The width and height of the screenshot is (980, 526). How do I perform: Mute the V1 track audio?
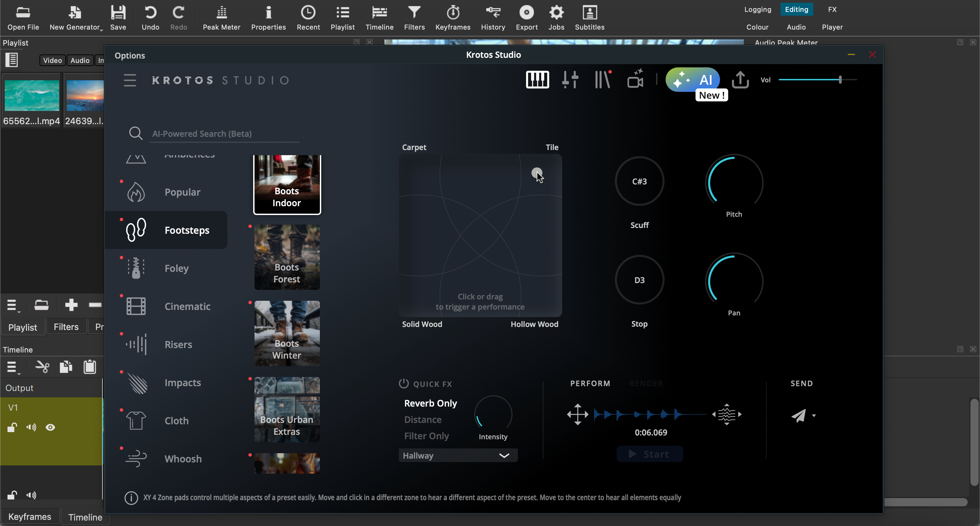pyautogui.click(x=31, y=427)
